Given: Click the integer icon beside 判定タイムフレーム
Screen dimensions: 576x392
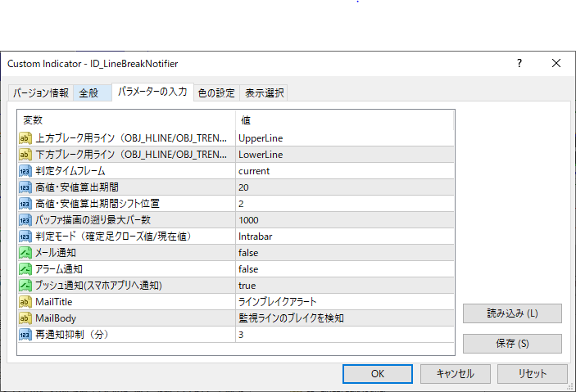Looking at the screenshot, I should tap(25, 171).
